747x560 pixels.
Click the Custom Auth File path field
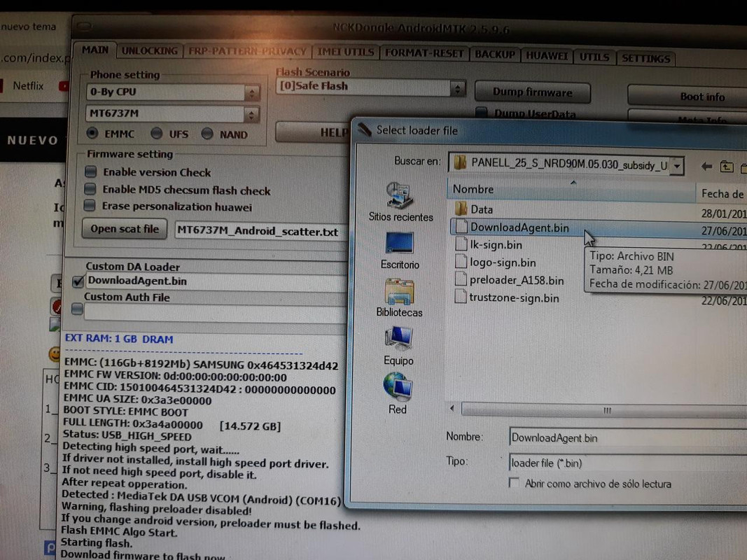pyautogui.click(x=214, y=313)
